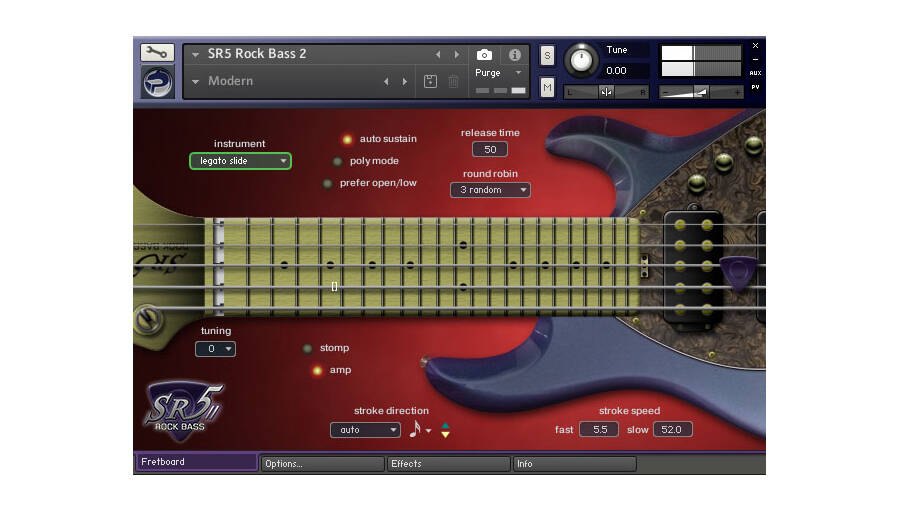The height and width of the screenshot is (511, 900).
Task: Click the Purge label
Action: tap(487, 73)
